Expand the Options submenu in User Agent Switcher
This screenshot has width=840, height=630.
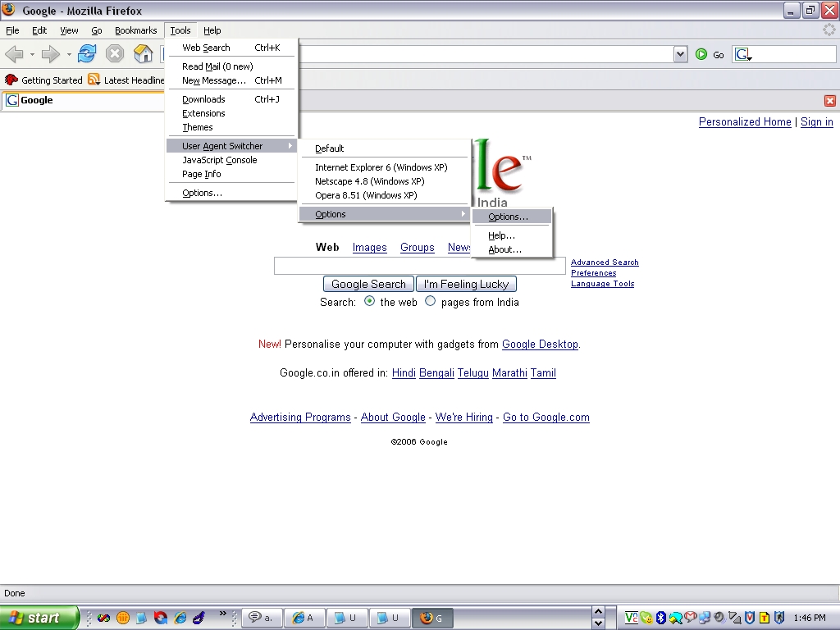tap(385, 214)
